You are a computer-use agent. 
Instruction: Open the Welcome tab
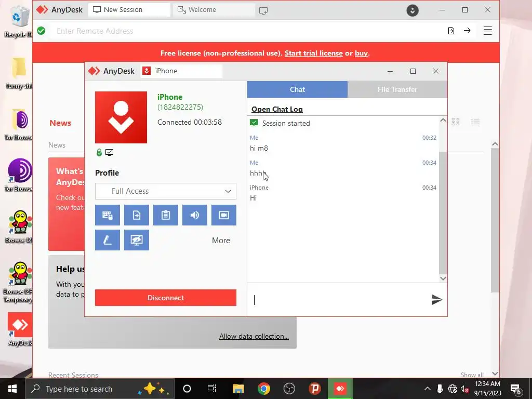[214, 10]
